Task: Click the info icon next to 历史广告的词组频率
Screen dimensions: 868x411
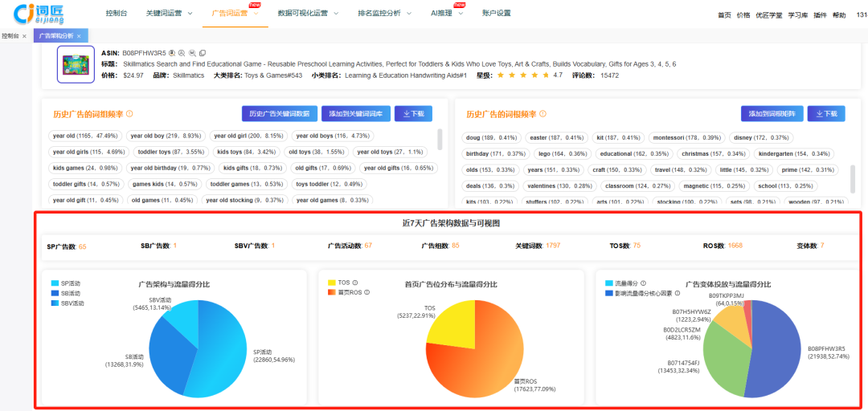Action: pos(129,114)
